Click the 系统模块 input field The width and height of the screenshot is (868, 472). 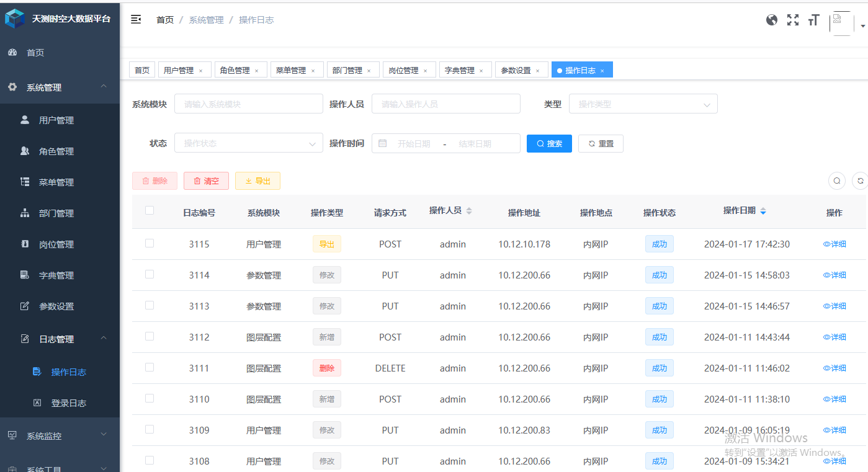coord(248,104)
